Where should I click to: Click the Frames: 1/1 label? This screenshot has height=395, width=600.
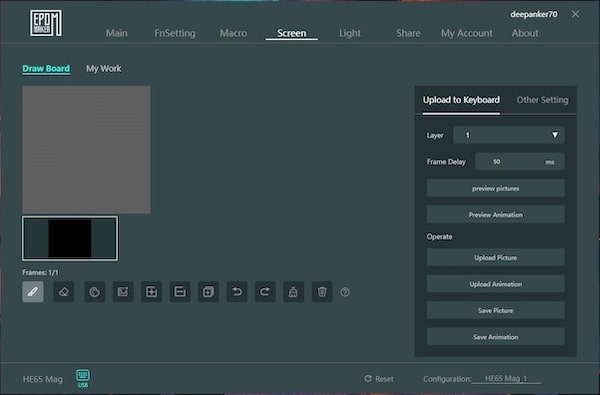point(40,273)
